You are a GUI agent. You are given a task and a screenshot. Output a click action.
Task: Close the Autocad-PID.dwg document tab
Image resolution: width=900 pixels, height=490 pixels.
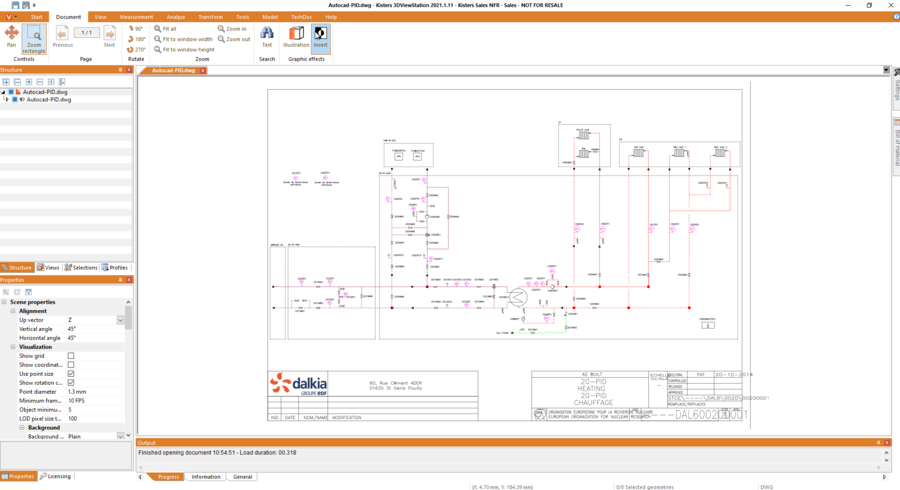point(203,71)
